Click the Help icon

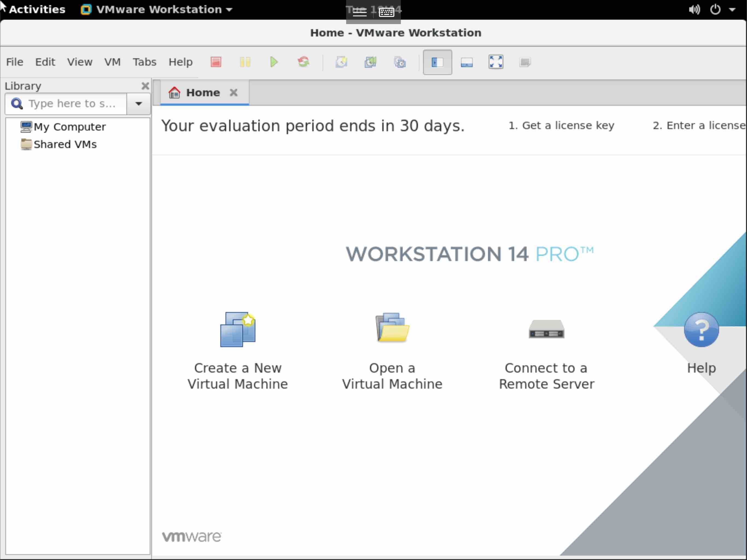tap(701, 329)
